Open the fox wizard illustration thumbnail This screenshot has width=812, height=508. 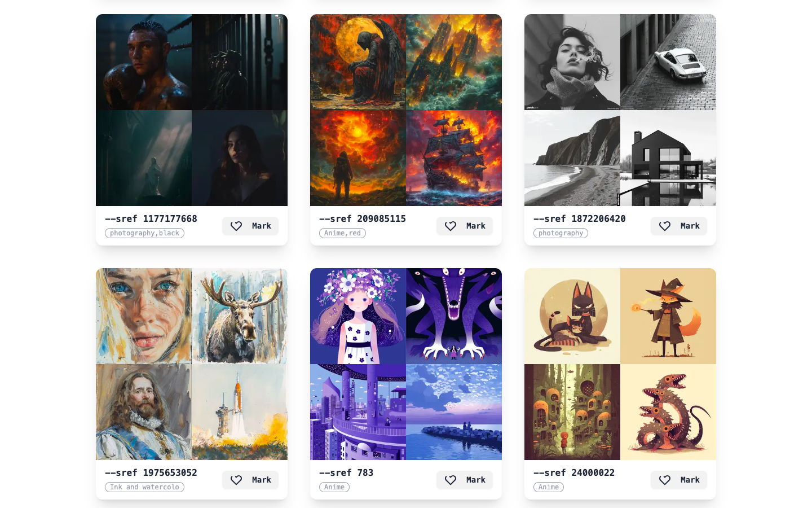pyautogui.click(x=668, y=316)
